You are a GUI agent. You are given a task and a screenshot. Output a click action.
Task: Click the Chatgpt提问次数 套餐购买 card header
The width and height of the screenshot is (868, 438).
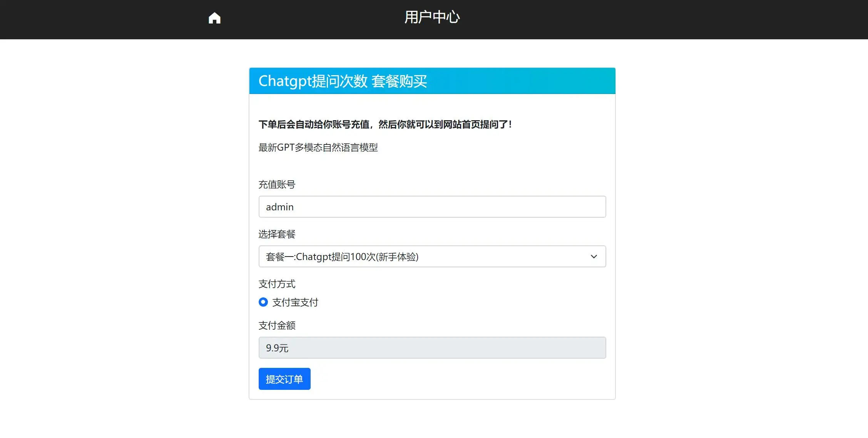pyautogui.click(x=342, y=81)
